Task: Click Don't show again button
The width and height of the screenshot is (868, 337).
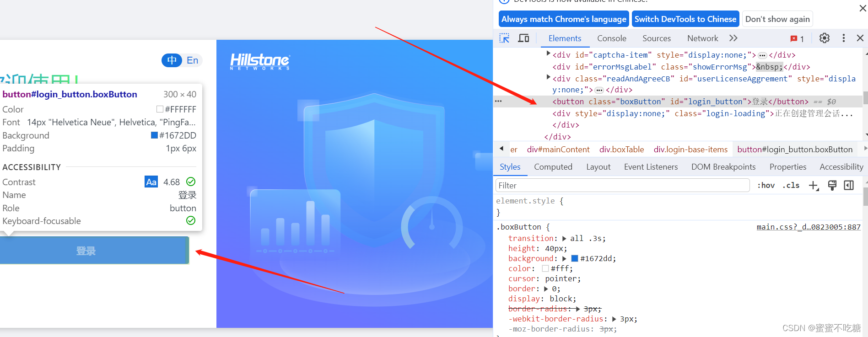Action: click(777, 19)
